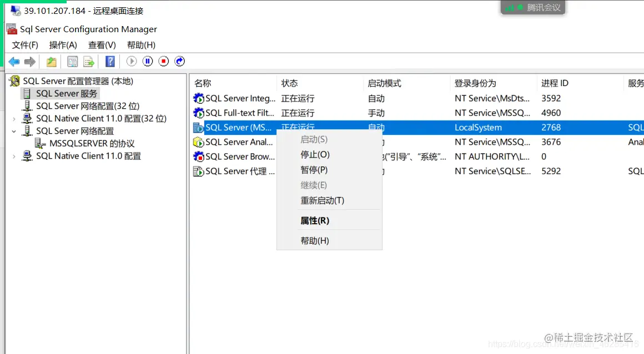Select the SQL Native Client 11.0 配置 node
This screenshot has width=644, height=354.
[88, 156]
